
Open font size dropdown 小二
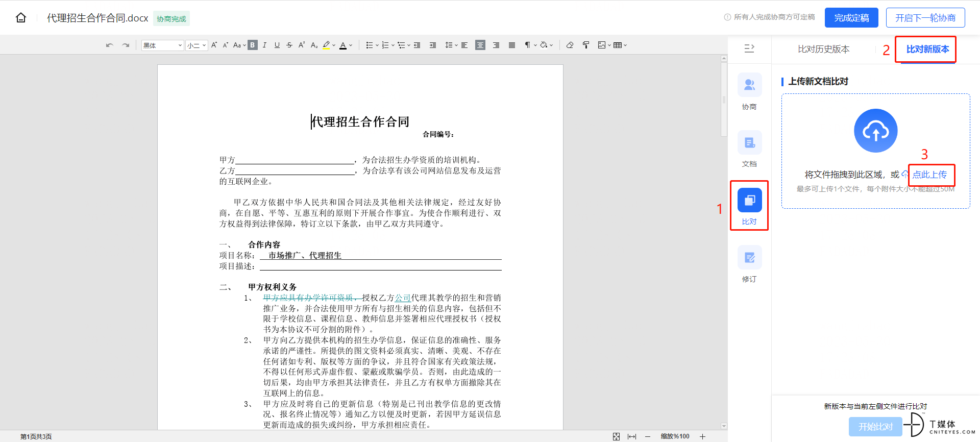click(197, 45)
